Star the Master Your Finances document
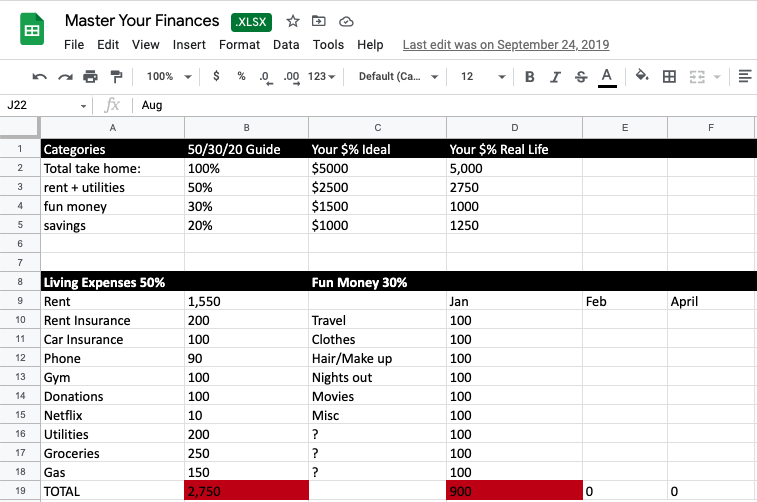 293,21
